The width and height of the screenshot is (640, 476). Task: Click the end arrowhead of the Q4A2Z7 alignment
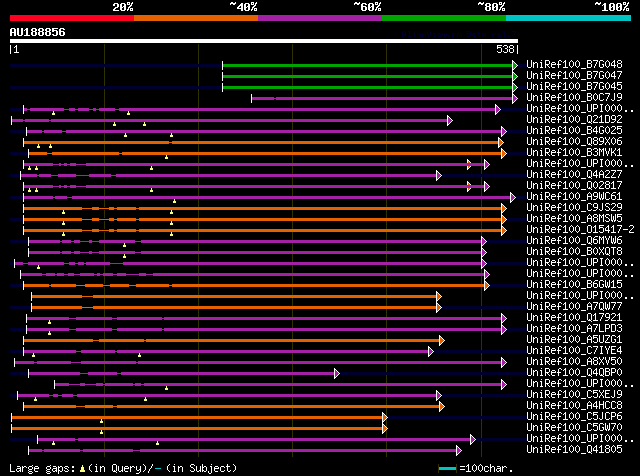click(439, 176)
